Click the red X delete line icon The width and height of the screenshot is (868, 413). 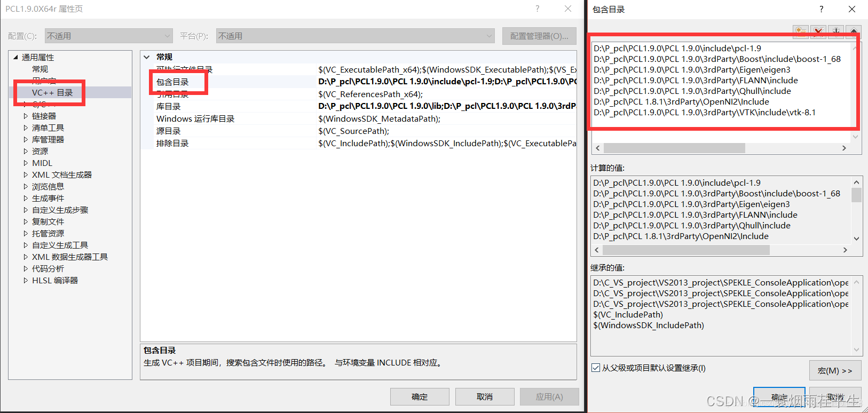[818, 31]
